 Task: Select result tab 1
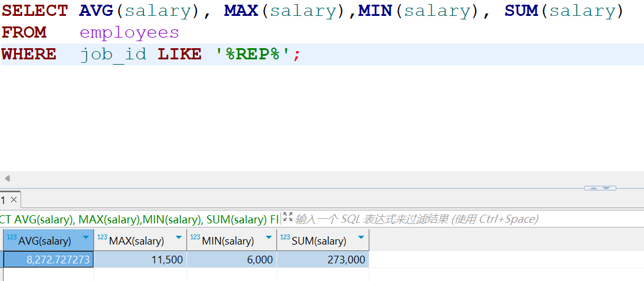pos(4,200)
